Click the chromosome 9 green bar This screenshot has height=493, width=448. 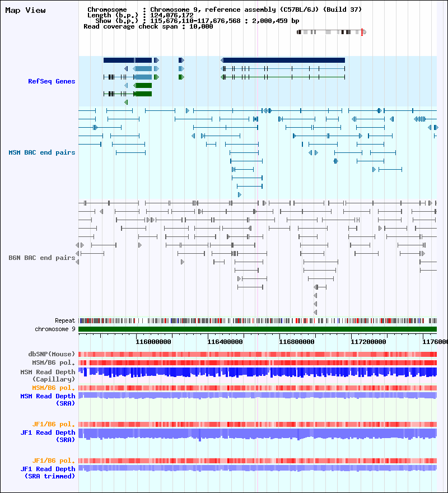(x=258, y=329)
